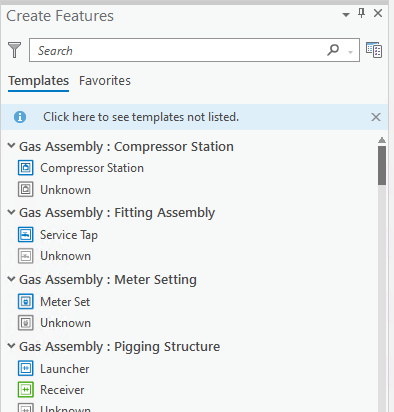Click the 'Gas Assembly : Pigging Structure' heading
The height and width of the screenshot is (412, 394).
[x=119, y=347]
